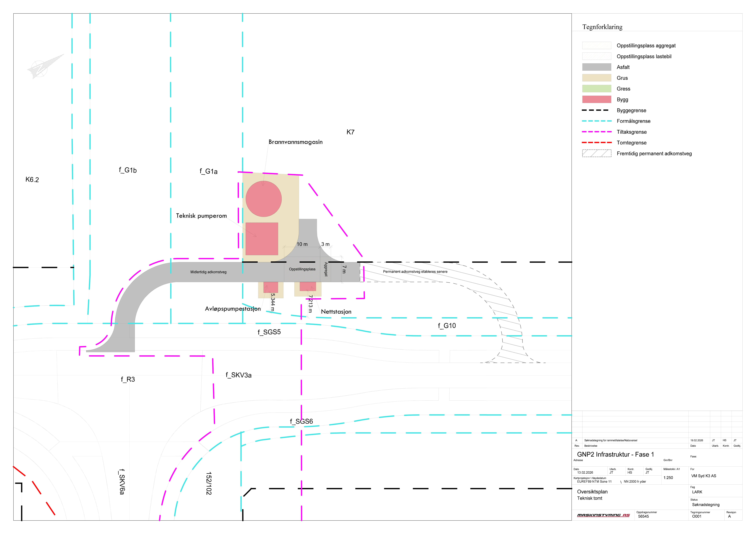Click the 'Byggegrense' legend label
The width and height of the screenshot is (756, 534).
pos(632,111)
